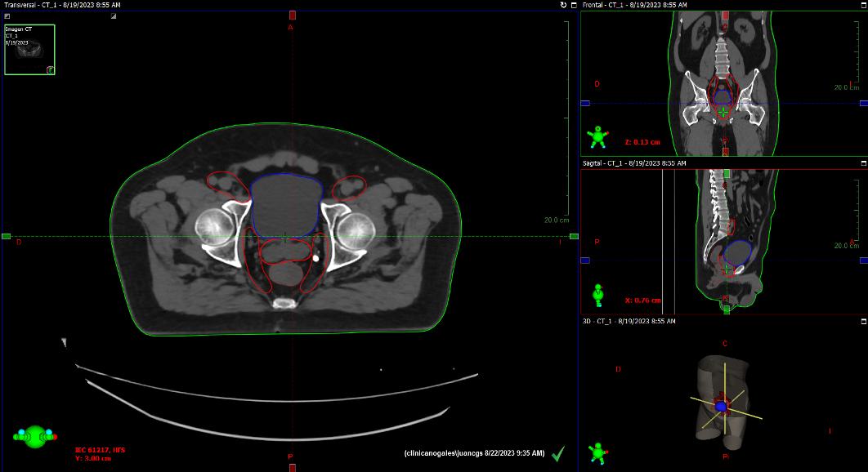Click the left blue plane handle in Frontal view
The width and height of the screenshot is (868, 472).
[x=585, y=104]
